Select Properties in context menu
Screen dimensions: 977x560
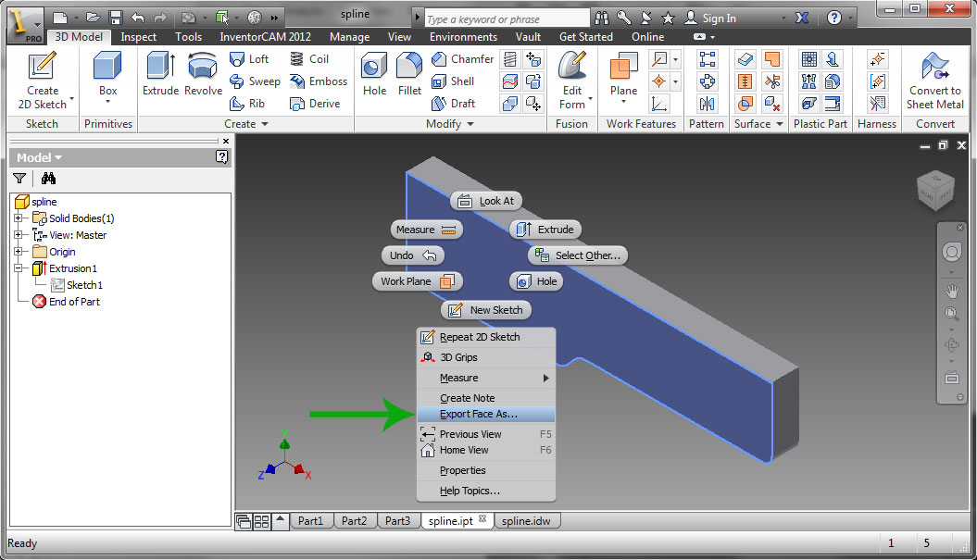point(486,470)
